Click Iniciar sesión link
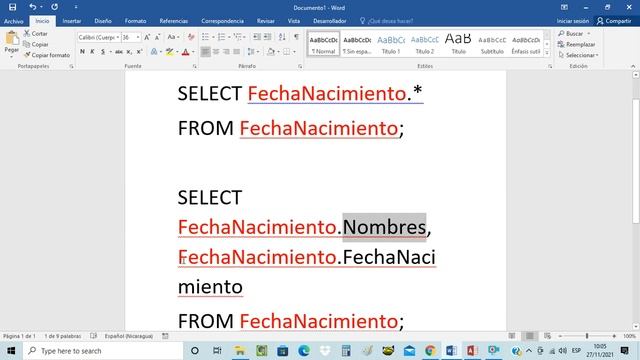Viewport: 640px width, 360px height. point(573,21)
